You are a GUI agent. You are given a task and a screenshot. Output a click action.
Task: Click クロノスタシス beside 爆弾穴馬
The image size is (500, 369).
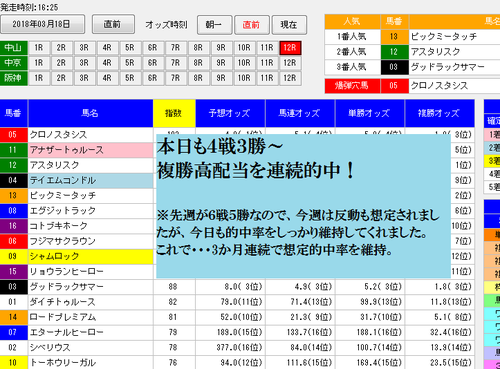click(455, 86)
